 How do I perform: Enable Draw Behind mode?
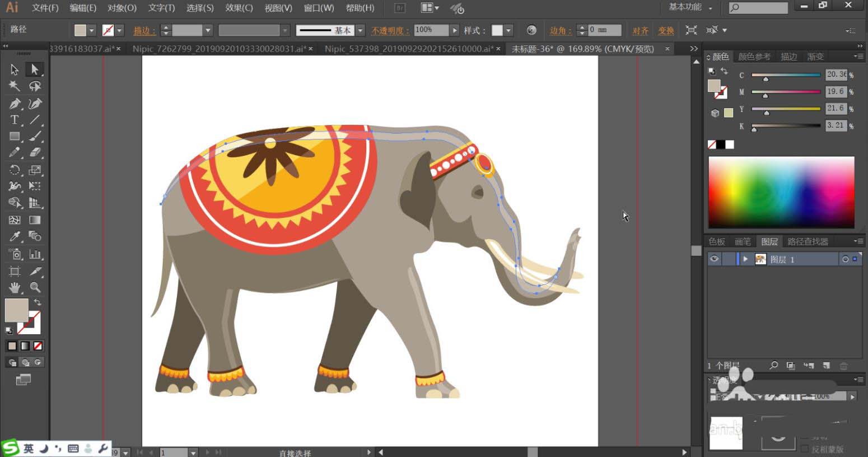[x=25, y=362]
